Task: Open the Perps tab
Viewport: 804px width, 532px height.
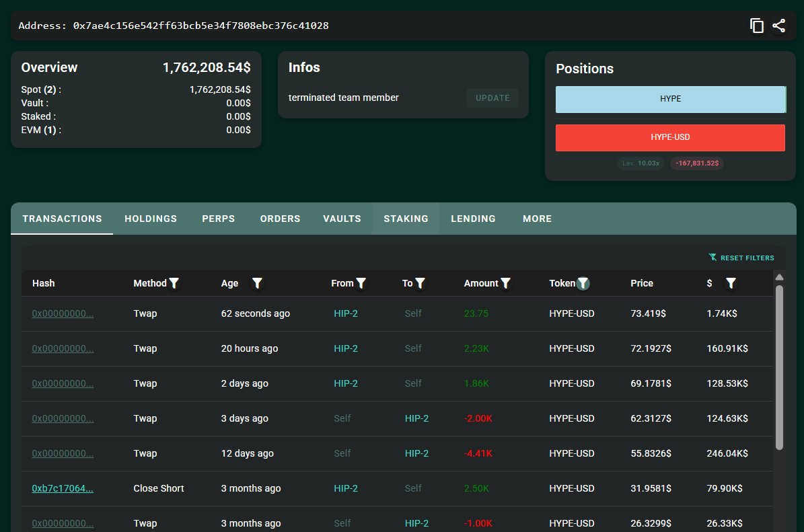Action: [x=219, y=219]
